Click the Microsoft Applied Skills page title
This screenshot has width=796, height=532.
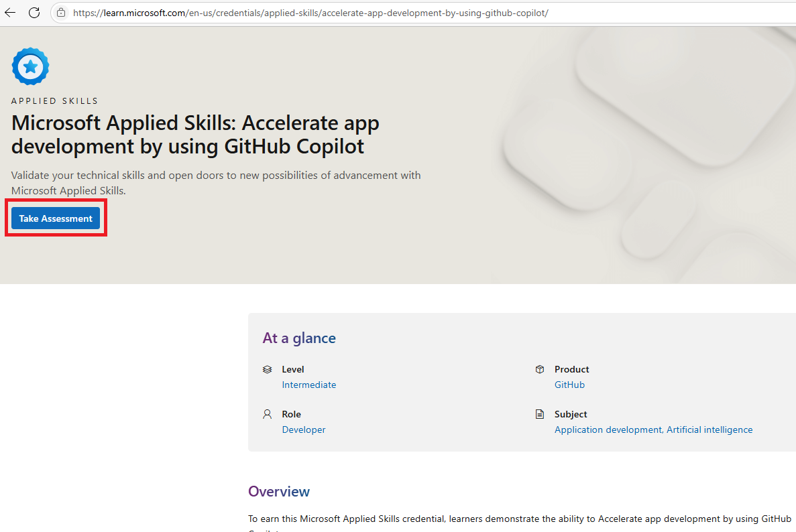[x=195, y=135]
